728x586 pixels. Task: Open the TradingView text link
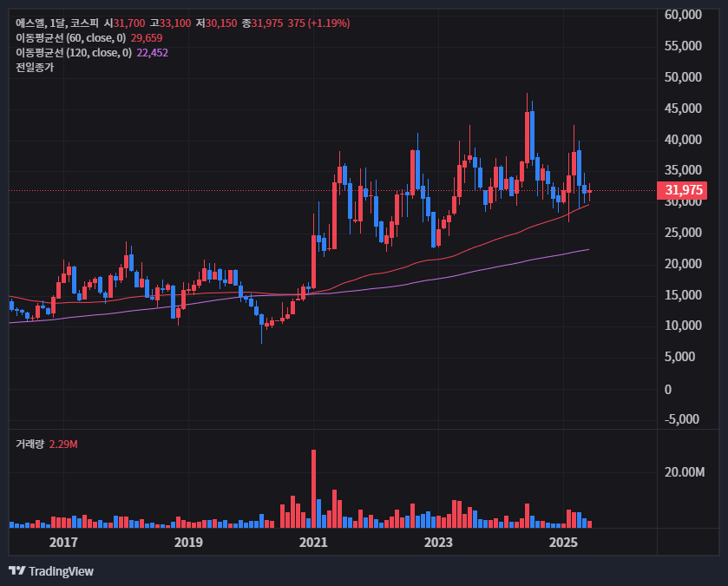[61, 571]
